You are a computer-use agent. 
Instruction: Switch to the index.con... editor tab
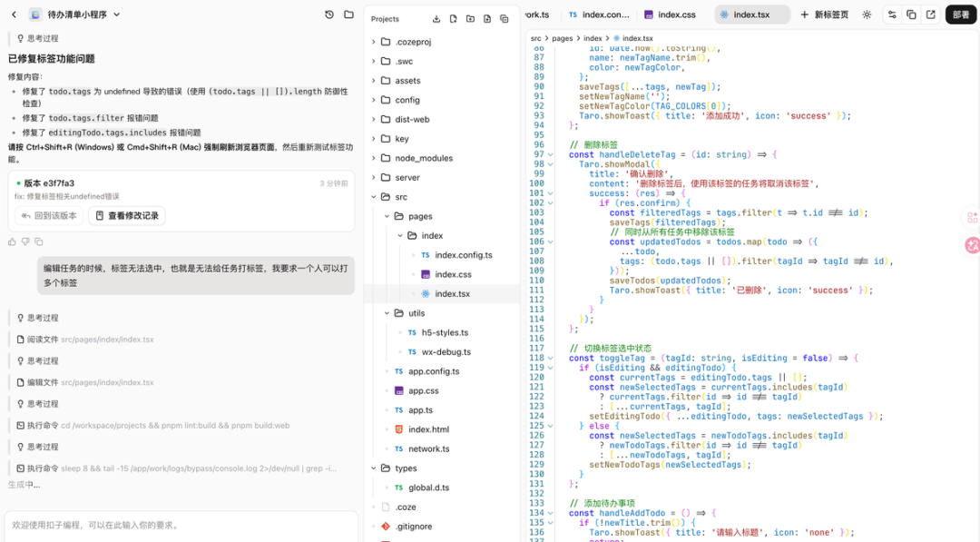(599, 15)
